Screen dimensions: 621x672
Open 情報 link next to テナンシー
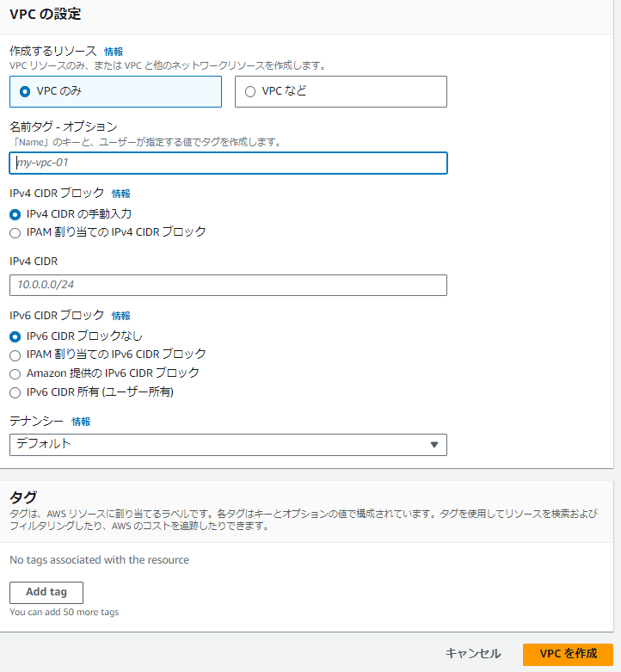pyautogui.click(x=81, y=422)
